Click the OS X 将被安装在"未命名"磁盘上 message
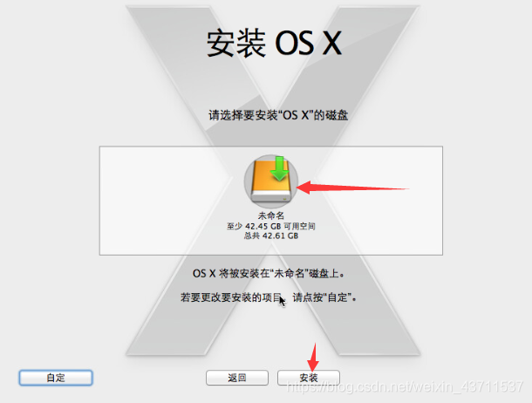Screen dimensions: 532x403 pyautogui.click(x=269, y=273)
